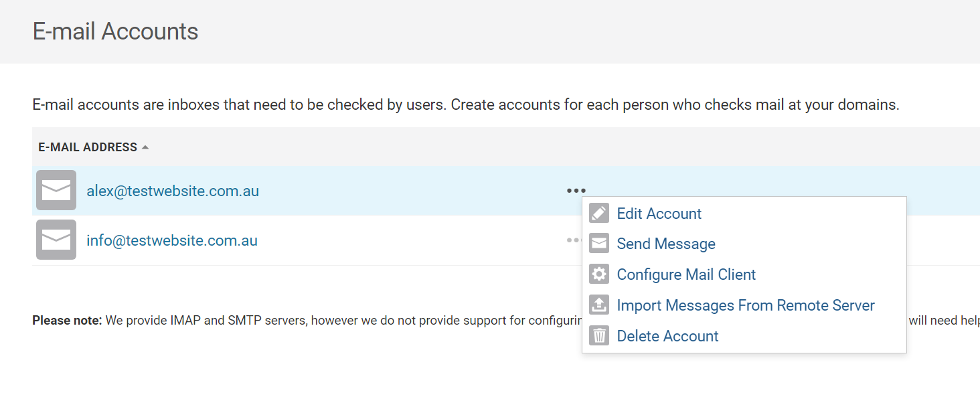Click the trash can icon beside Delete Account

[x=598, y=336]
